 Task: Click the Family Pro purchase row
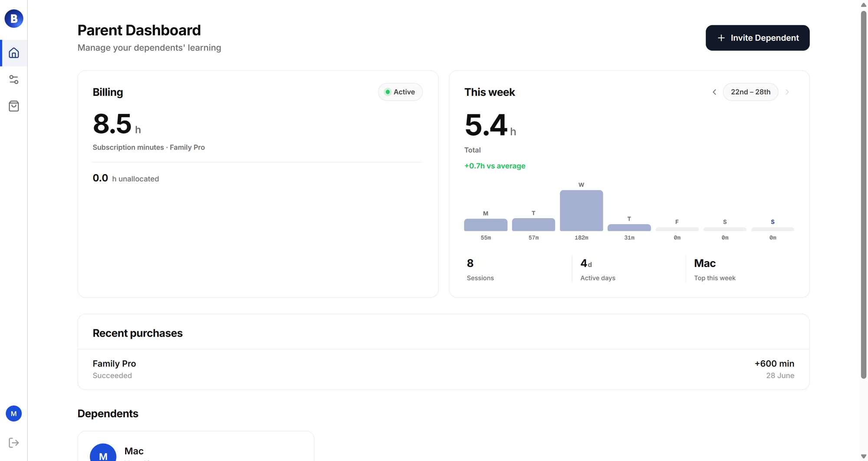coord(444,369)
